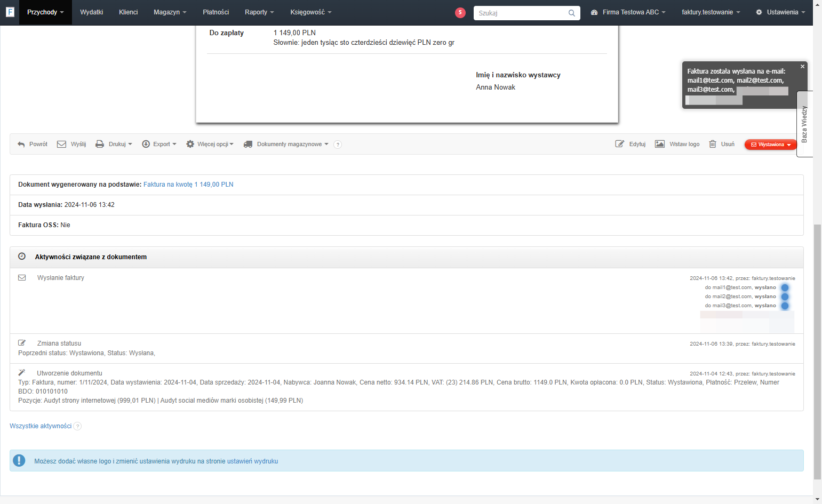Click the blue status dot next to mail3@test.com
822x504 pixels.
tap(785, 306)
